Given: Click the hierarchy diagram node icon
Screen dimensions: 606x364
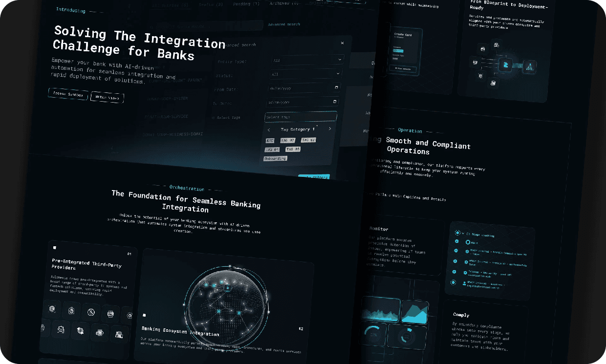Looking at the screenshot, I should click(531, 66).
